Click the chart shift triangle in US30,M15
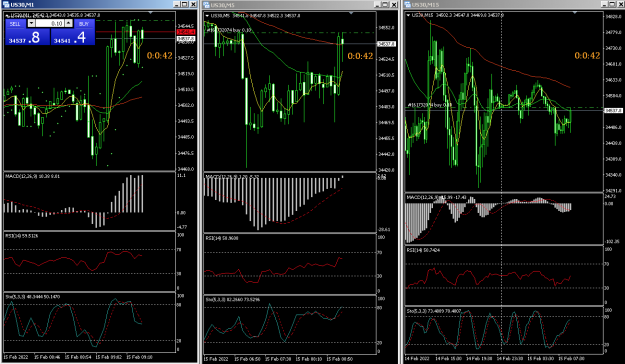The width and height of the screenshot is (625, 364). click(575, 13)
